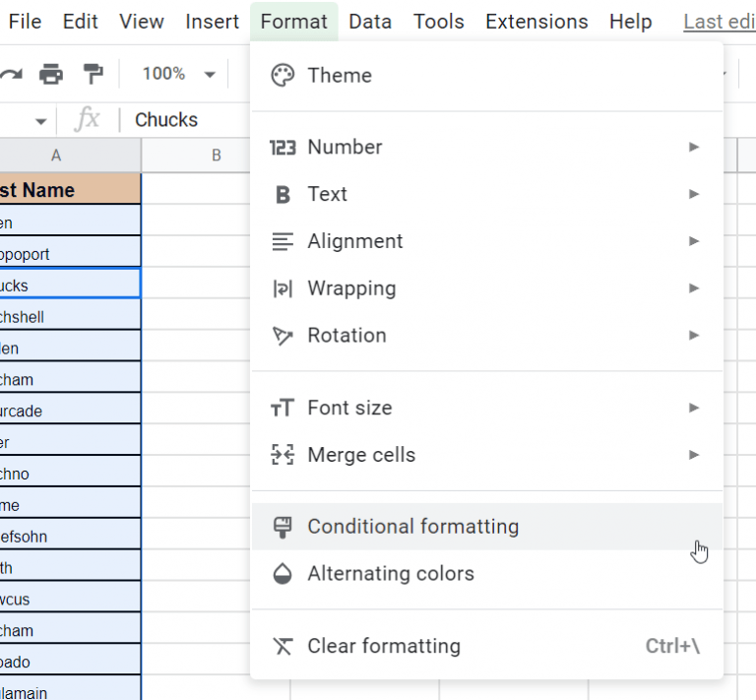Click the Alternating colors droplet icon
Screen dimensions: 756x700
pos(283,574)
